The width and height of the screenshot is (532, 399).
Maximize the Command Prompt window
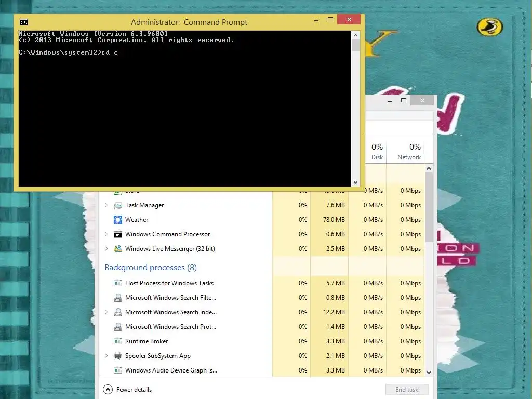point(330,20)
